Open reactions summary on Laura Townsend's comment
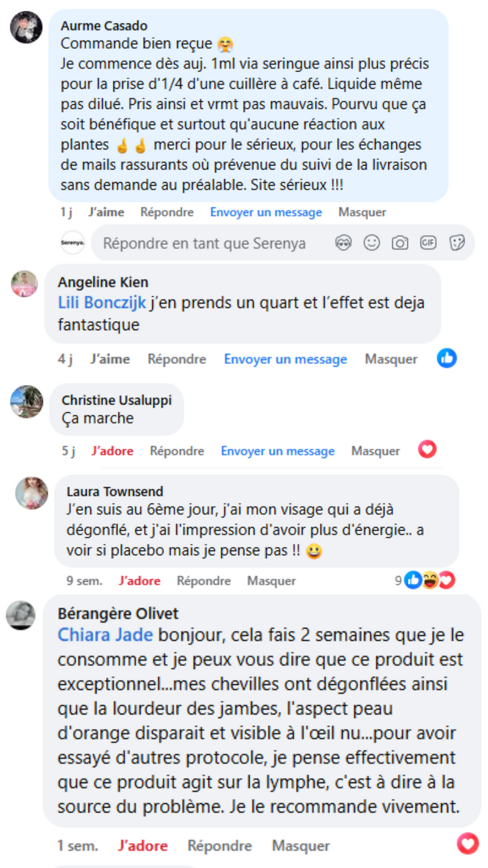Screen dimensions: 488x868 point(430,580)
